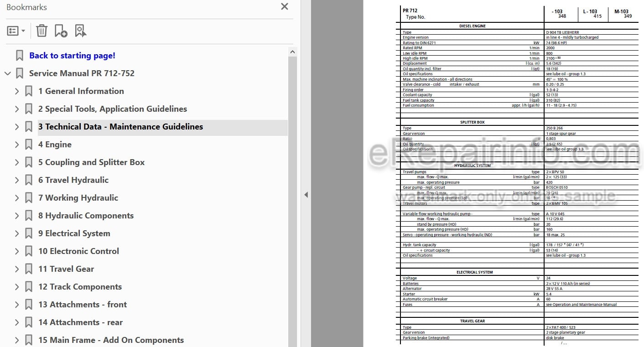Expand the 1 General Information bookmark
Screen dimensions: 644x347
click(x=17, y=91)
